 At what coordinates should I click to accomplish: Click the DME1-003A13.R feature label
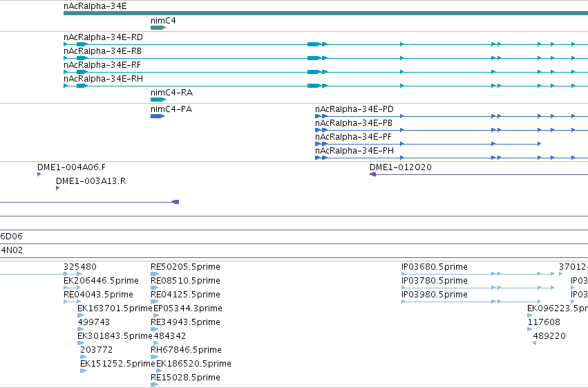coord(91,181)
